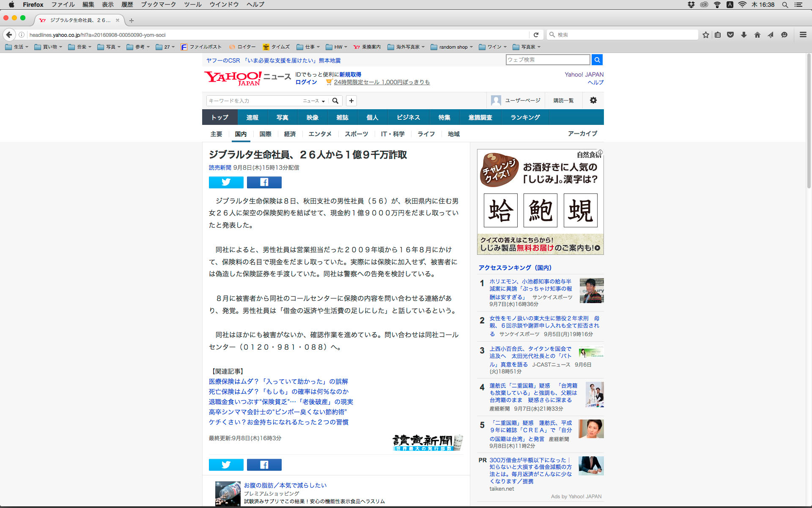The image size is (812, 508).
Task: Click the Firefox home toolbar icon
Action: coord(757,35)
